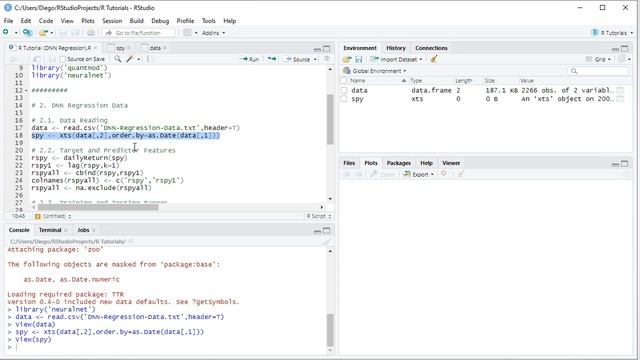Viewport: 640px width, 360px height.
Task: Click the remove current plot icon
Action: 444,174
